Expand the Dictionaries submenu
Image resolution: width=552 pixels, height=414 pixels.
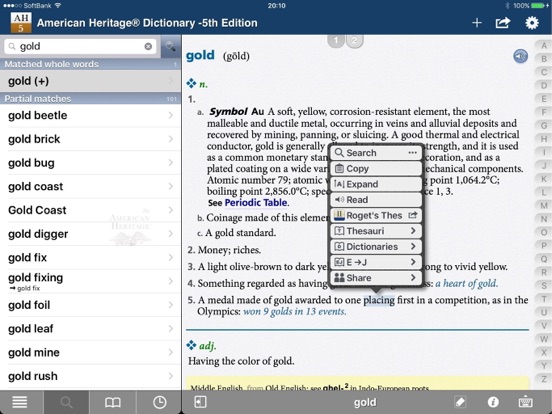[x=376, y=246]
